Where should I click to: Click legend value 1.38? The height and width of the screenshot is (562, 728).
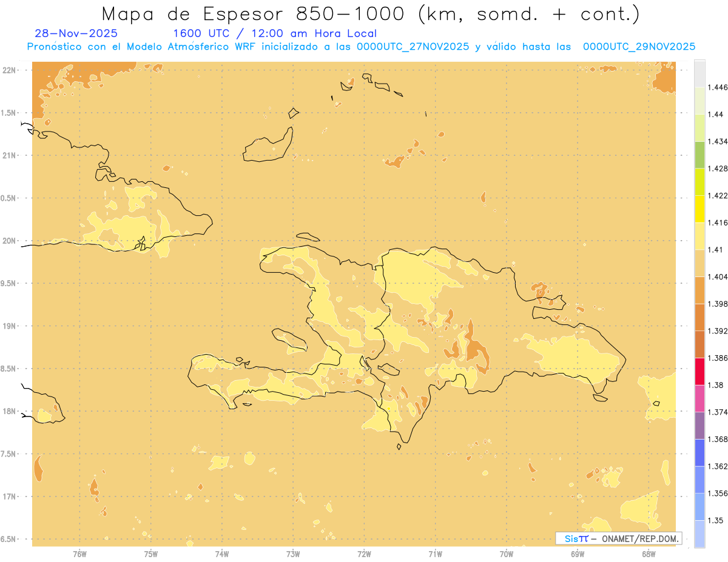715,385
